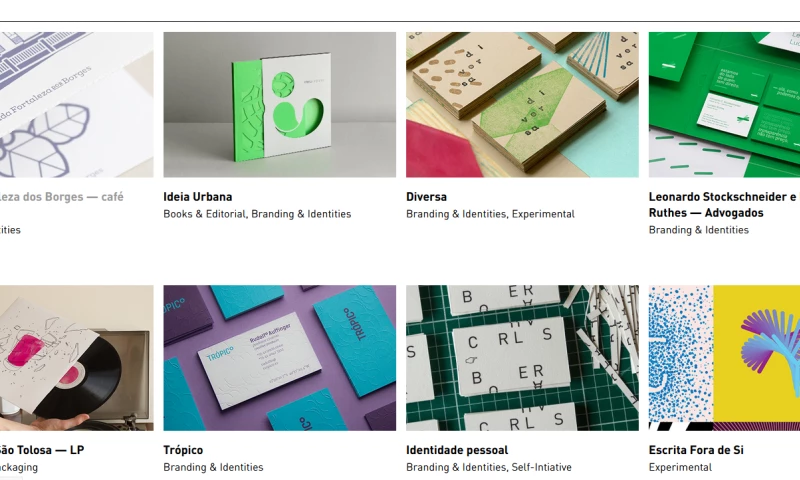Viewport: 800px width, 480px height.
Task: Open the Trópico business cards thumbnail
Action: tap(280, 358)
